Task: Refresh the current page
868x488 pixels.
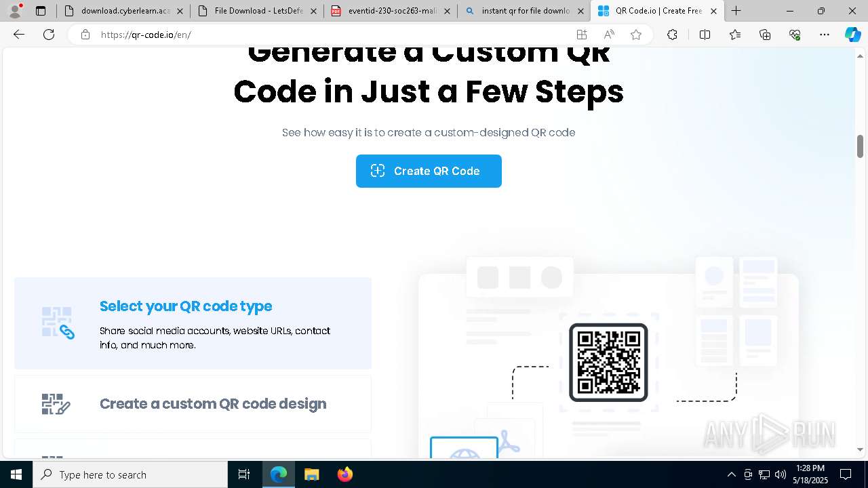Action: pyautogui.click(x=49, y=35)
